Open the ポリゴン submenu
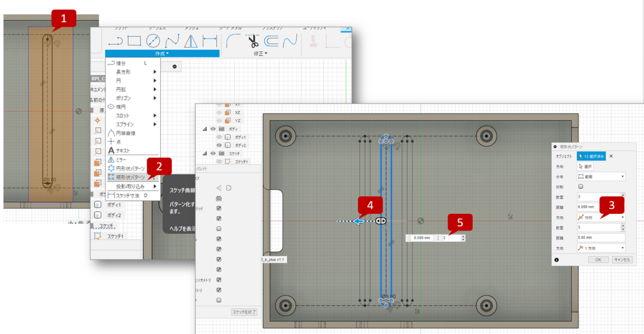The image size is (644, 334). coord(133,98)
